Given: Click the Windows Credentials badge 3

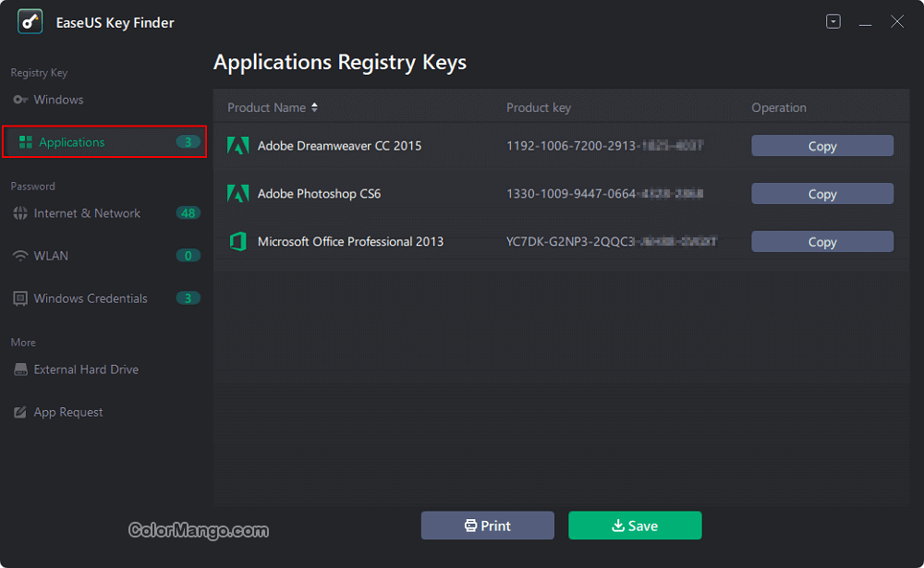Looking at the screenshot, I should pos(188,298).
